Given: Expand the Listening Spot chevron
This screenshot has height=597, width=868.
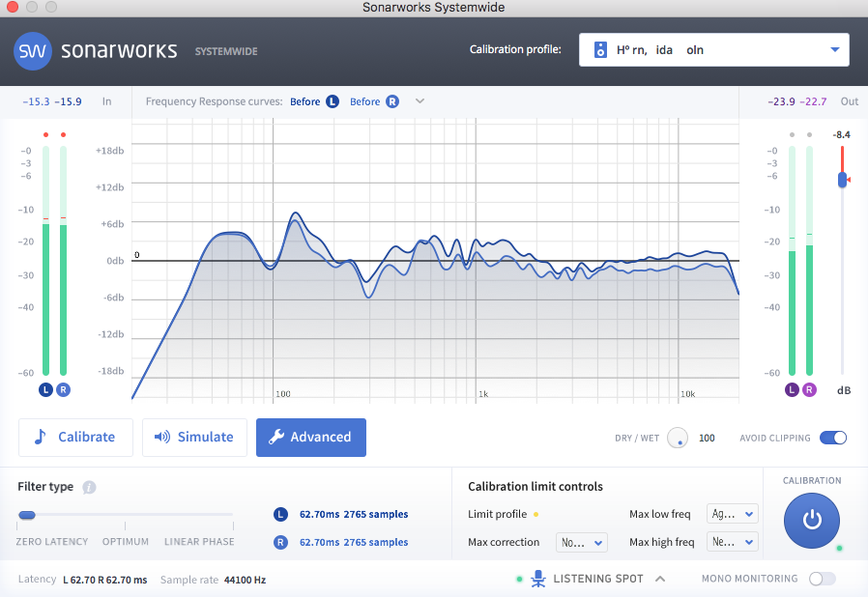Looking at the screenshot, I should pos(660,579).
